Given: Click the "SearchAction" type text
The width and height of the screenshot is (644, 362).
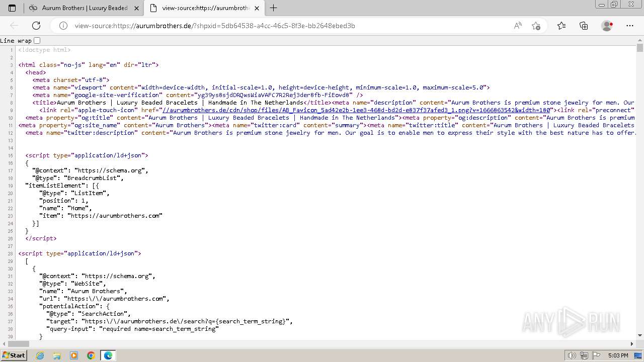Looking at the screenshot, I should [x=104, y=314].
